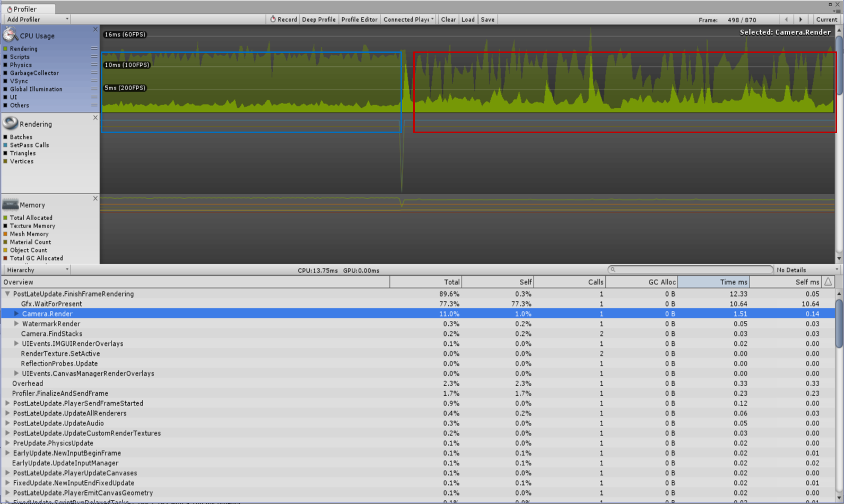Viewport: 844px width, 504px height.
Task: Toggle the Rendering color swatch in CPU Usage
Action: 5,49
